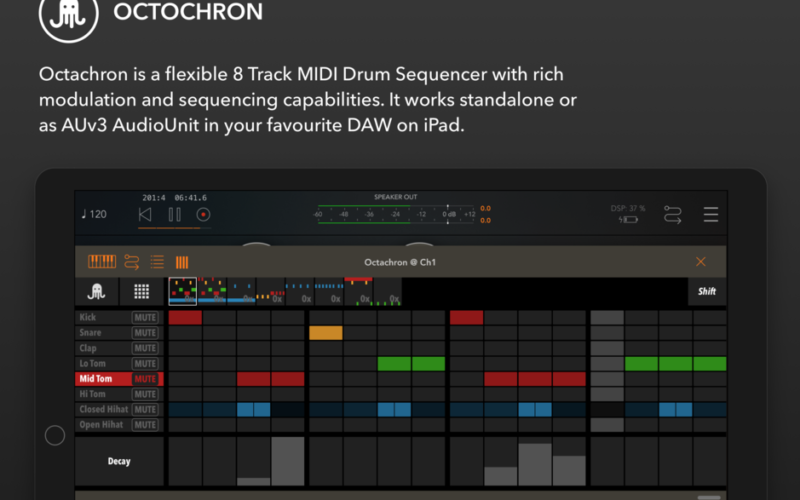
Task: Click the Octachron @ Ch1 title
Action: tap(400, 262)
